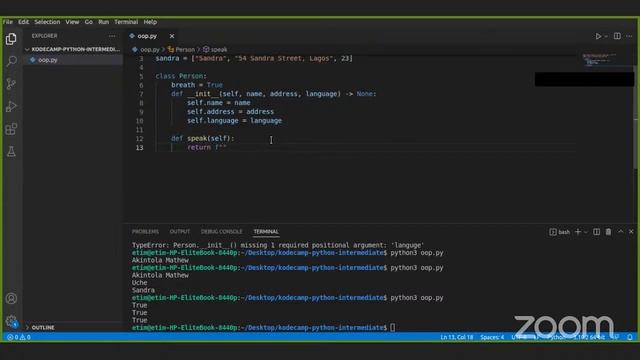Click the Spaces: 4 indentation status entry

tap(492, 337)
